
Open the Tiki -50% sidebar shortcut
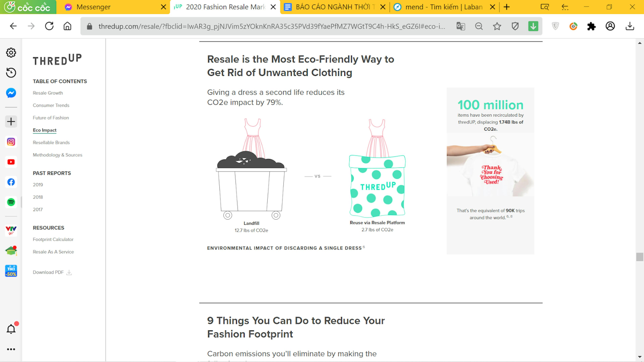(x=11, y=271)
